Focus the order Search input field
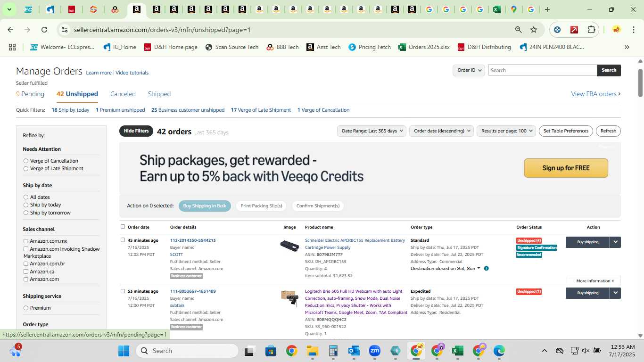Viewport: 644px width, 362px height. 542,70
